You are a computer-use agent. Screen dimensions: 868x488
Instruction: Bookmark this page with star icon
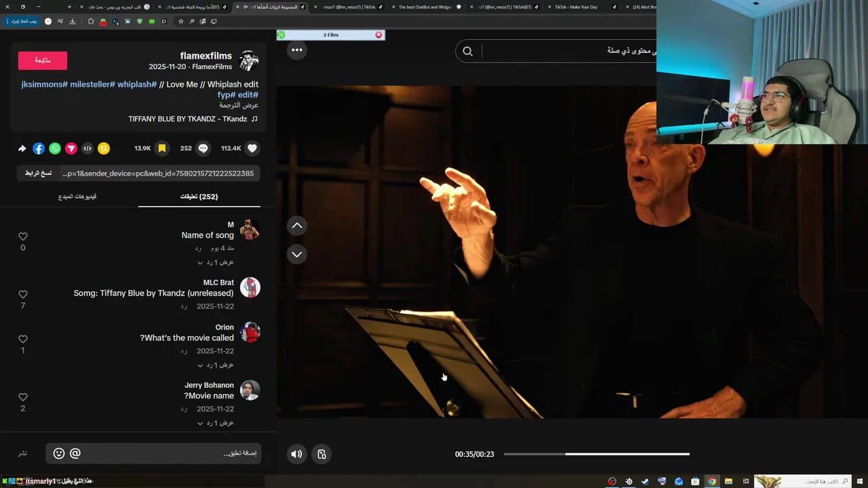pos(180,21)
